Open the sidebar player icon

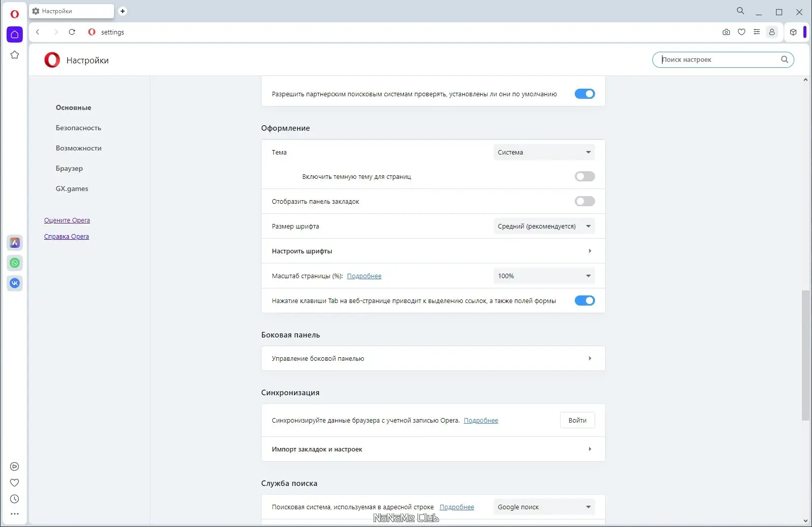pos(15,467)
